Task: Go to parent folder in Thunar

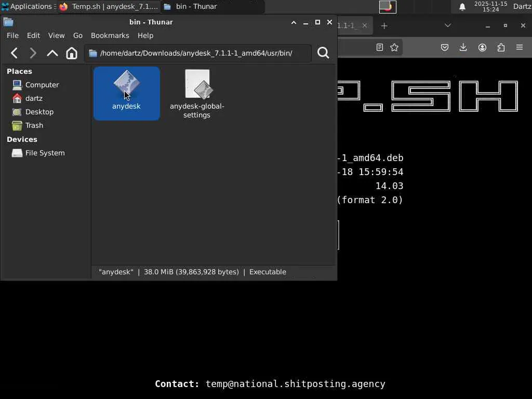Action: pyautogui.click(x=52, y=53)
